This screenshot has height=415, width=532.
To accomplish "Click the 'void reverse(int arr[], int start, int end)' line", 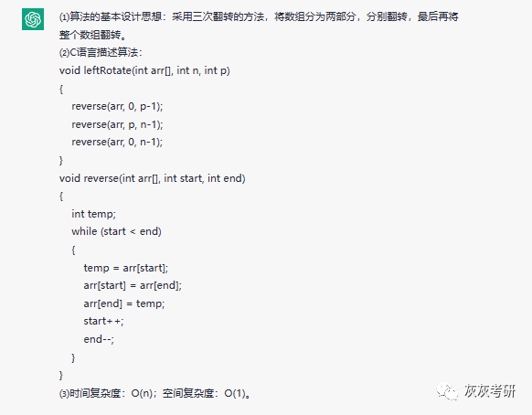I will (153, 178).
